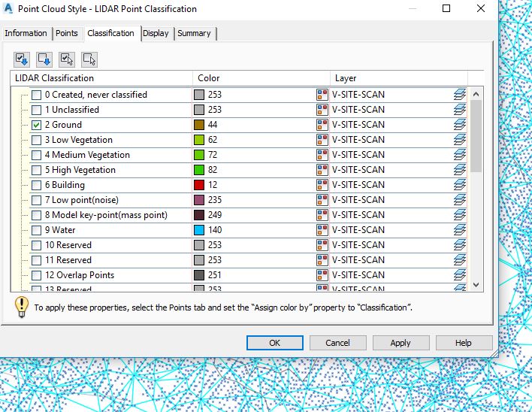
Task: Open color picker icon for 6 Building row
Action: click(x=322, y=185)
